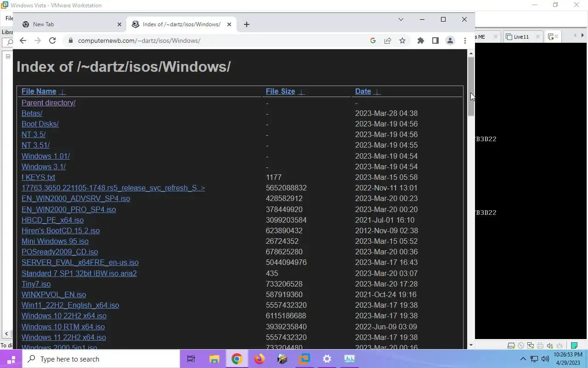Screen dimensions: 588x368
Task: Download Windows 10 22H2 x64.iso
Action: point(64,316)
